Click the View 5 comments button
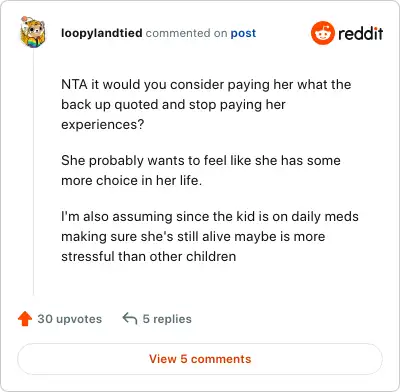The width and height of the screenshot is (400, 392). click(200, 359)
